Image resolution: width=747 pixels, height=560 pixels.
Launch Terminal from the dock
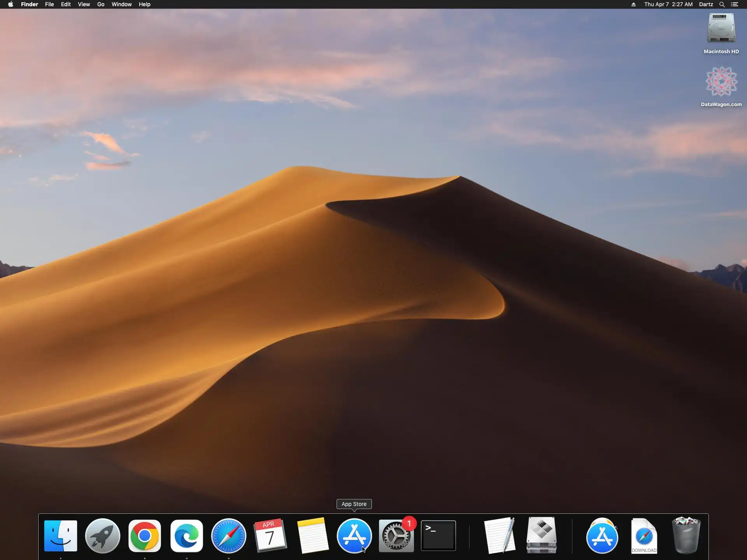tap(438, 536)
